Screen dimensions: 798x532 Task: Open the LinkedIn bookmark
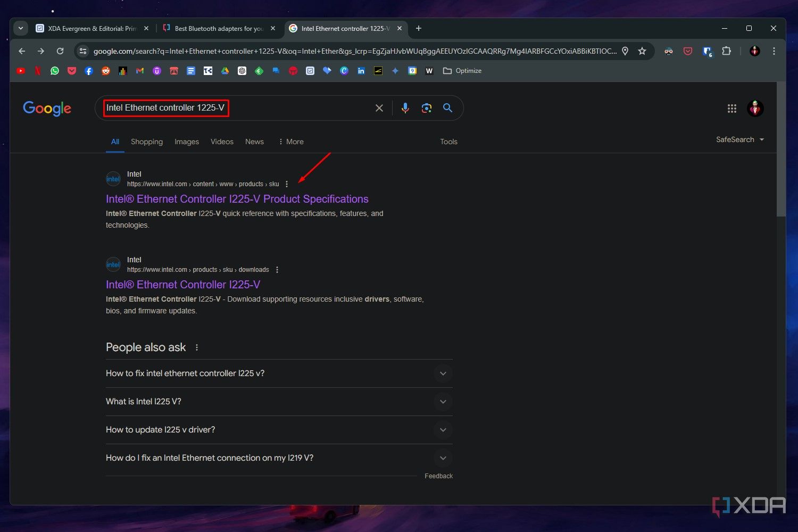coord(361,71)
